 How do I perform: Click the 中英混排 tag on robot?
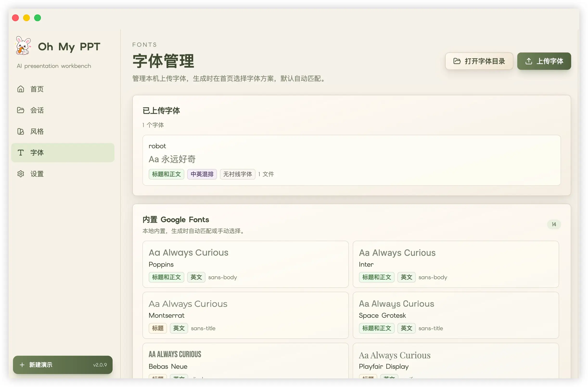pos(202,174)
